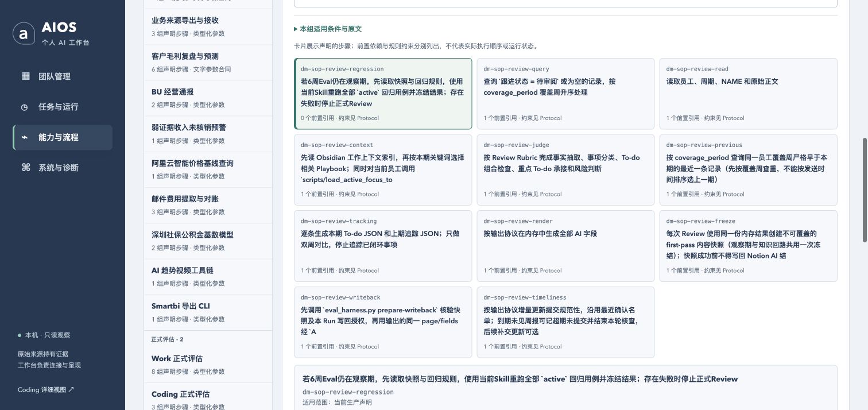
Task: Select Smartbi 导出 CLI in the list
Action: 208,312
